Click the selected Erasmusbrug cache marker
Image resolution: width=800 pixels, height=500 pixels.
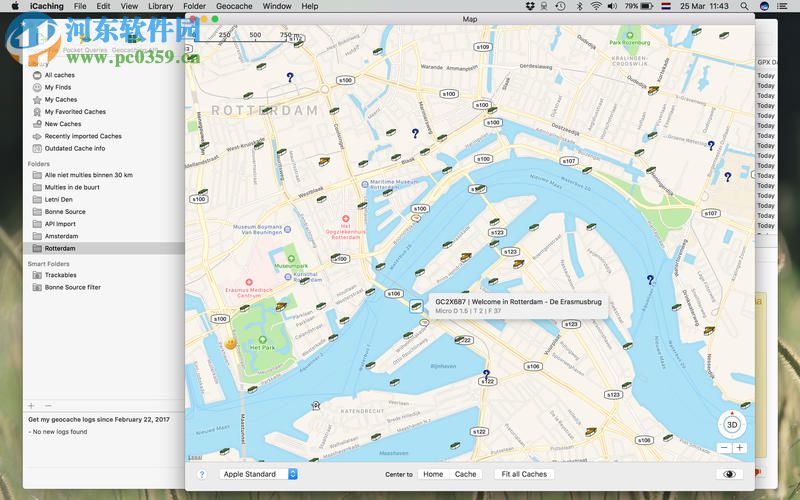click(x=416, y=306)
